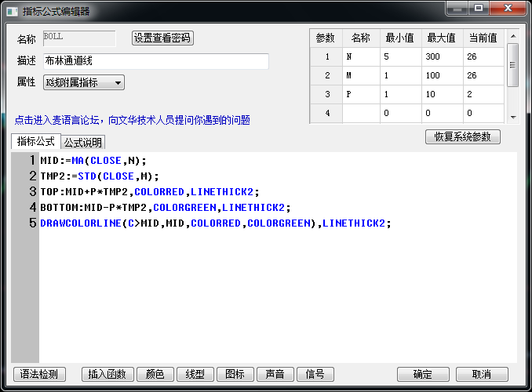Click 设置查看密码 button

pyautogui.click(x=162, y=38)
